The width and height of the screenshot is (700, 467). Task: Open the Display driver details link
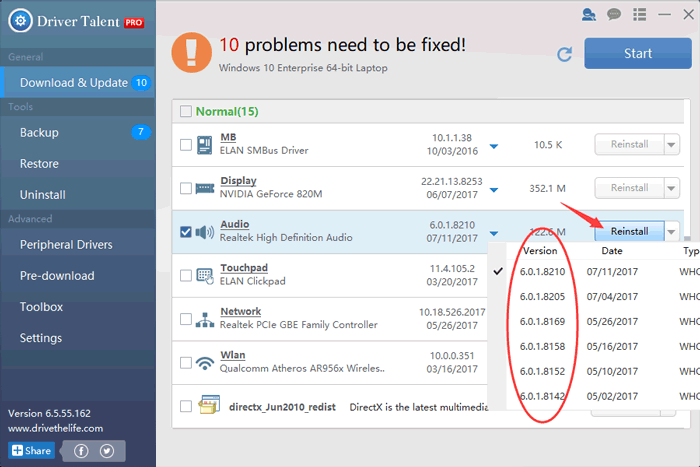coord(238,181)
